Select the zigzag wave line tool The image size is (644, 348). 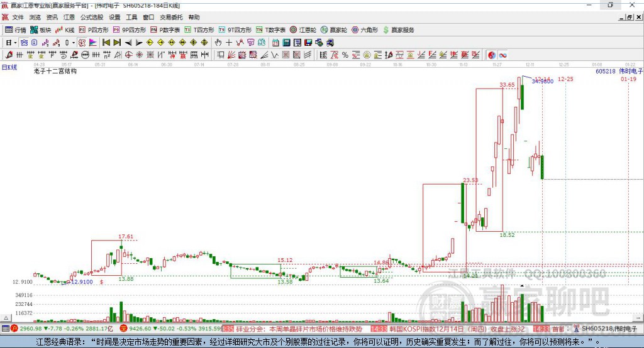(275, 55)
